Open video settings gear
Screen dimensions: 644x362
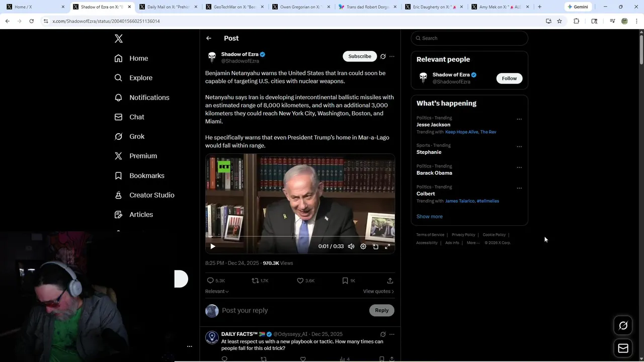point(363,246)
